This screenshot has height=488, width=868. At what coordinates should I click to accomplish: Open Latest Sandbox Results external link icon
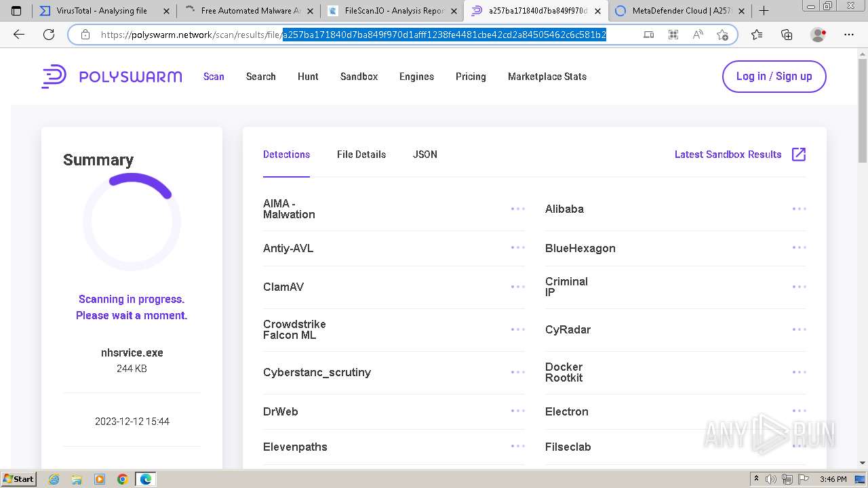click(799, 155)
